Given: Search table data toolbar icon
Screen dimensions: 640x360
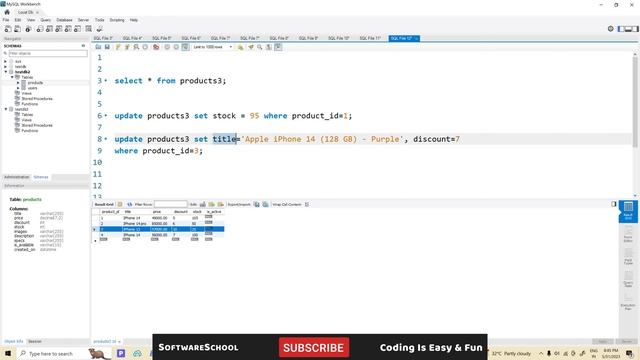Looking at the screenshot, I should click(x=89, y=29).
